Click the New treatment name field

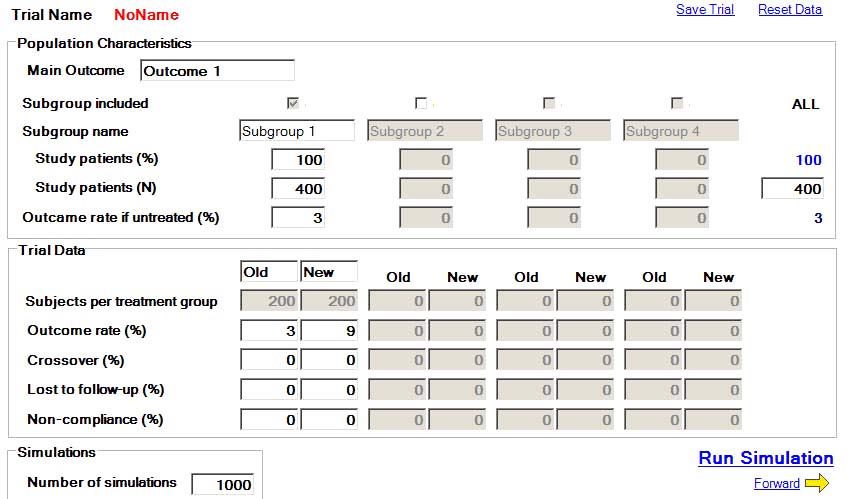click(x=329, y=272)
